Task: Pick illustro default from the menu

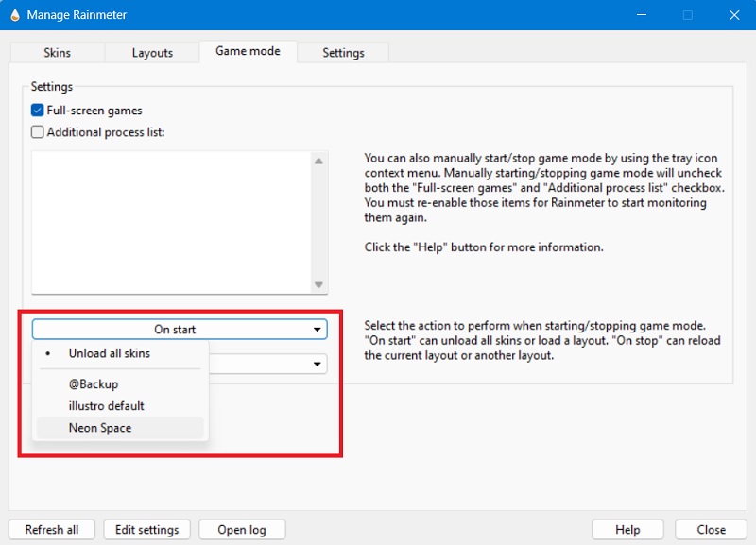Action: point(106,406)
